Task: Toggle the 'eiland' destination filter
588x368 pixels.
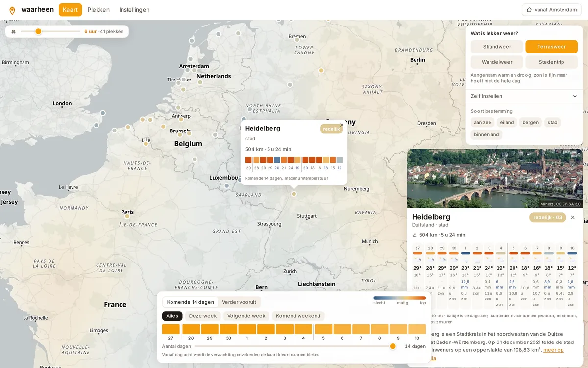Action: pos(507,122)
